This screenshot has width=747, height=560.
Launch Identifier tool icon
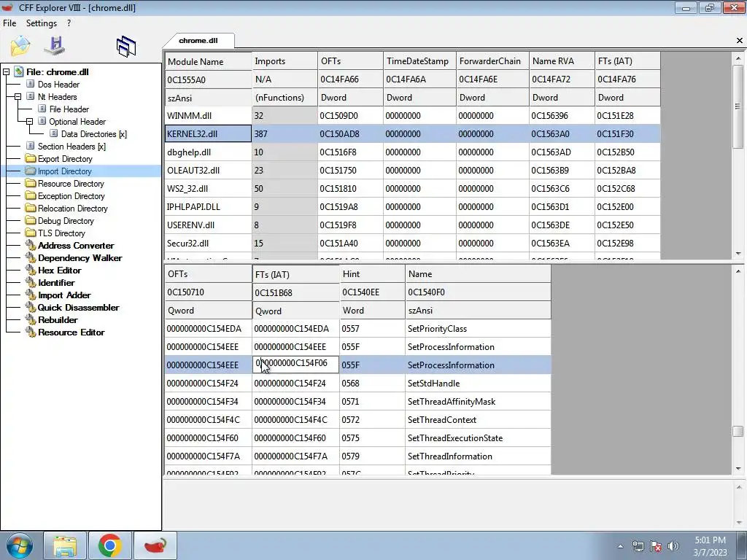(31, 282)
